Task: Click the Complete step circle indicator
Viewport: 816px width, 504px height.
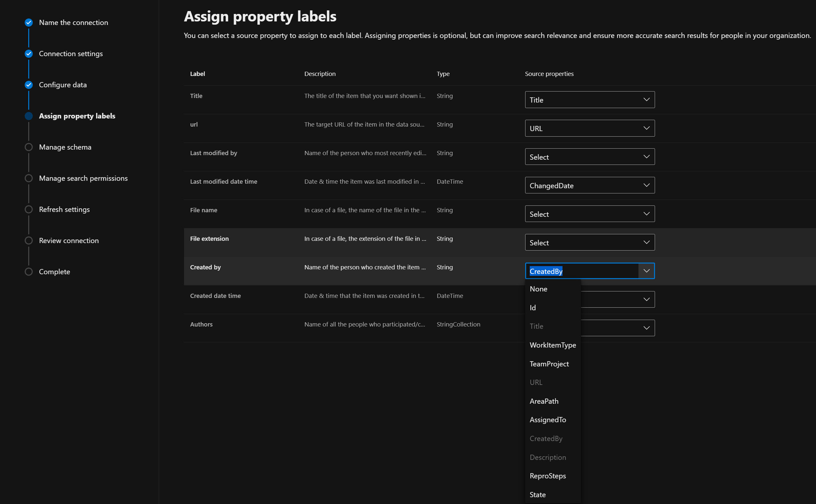Action: [x=29, y=272]
